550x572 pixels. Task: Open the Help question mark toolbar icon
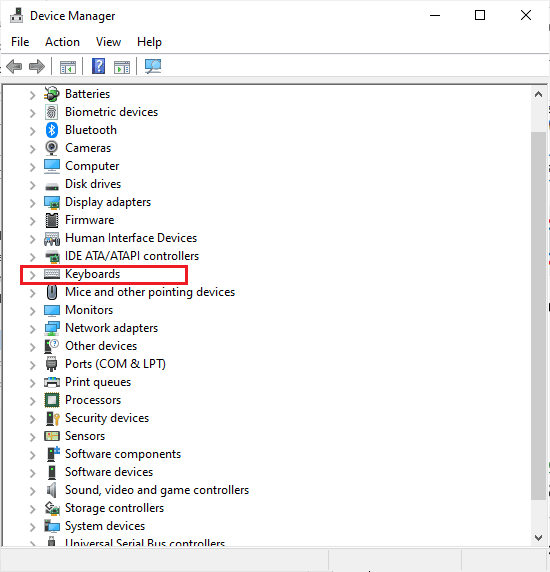[98, 66]
